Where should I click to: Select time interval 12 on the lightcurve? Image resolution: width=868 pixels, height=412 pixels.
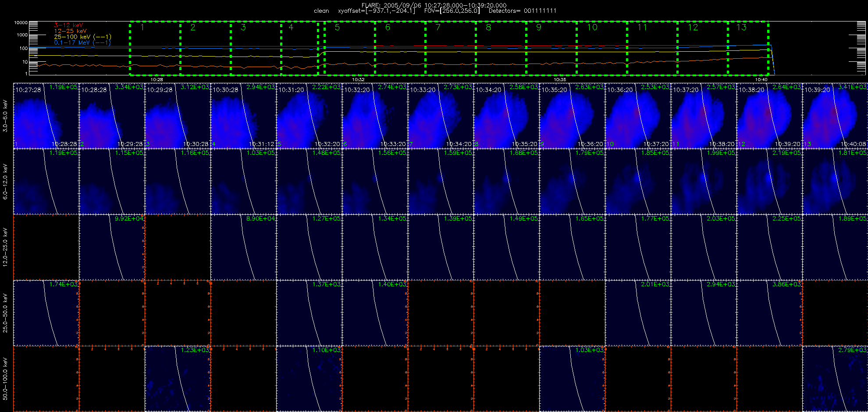(x=702, y=48)
